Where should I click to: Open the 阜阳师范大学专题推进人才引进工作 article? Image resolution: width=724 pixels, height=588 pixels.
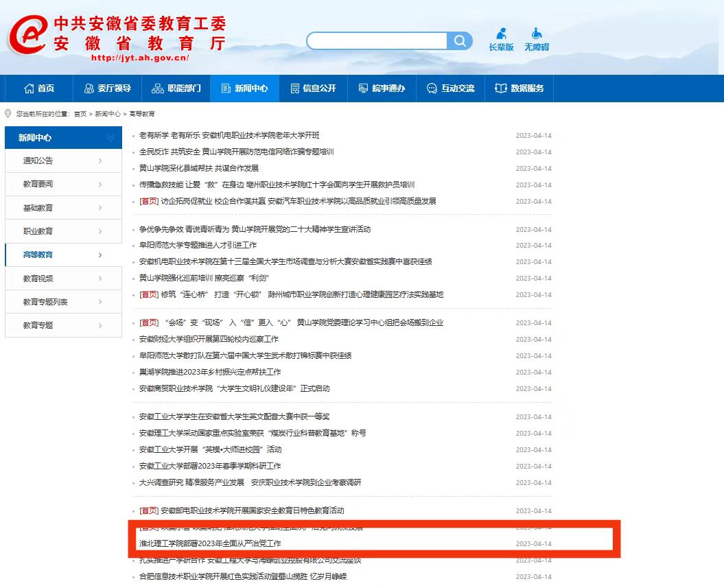coord(198,245)
